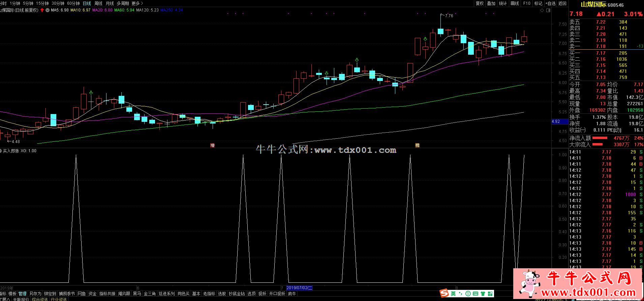644x301 pixels.
Task: Select the 捉妖 indicator
Action: pyautogui.click(x=262, y=294)
